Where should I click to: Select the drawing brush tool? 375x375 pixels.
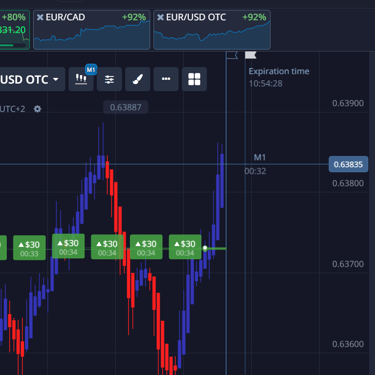(138, 79)
